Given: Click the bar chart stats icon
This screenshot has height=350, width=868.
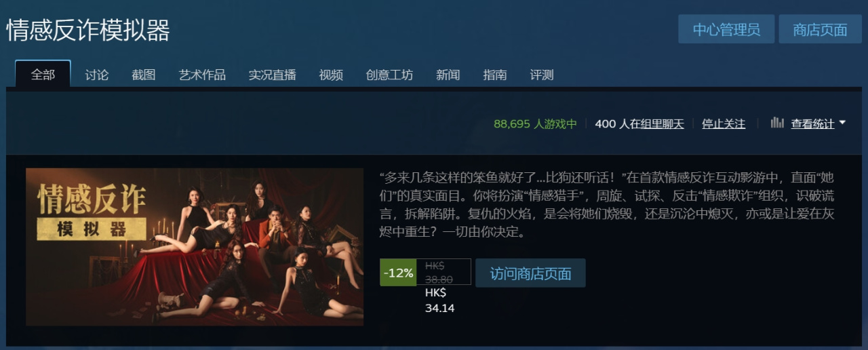Looking at the screenshot, I should point(777,123).
